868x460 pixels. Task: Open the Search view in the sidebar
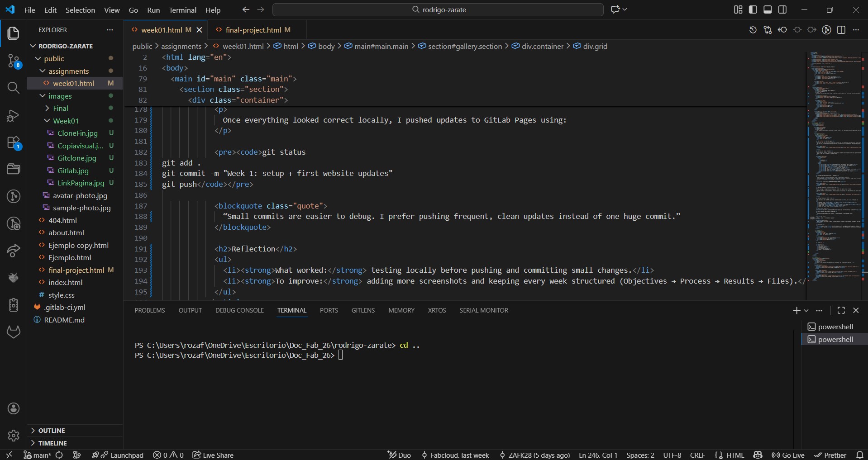14,88
